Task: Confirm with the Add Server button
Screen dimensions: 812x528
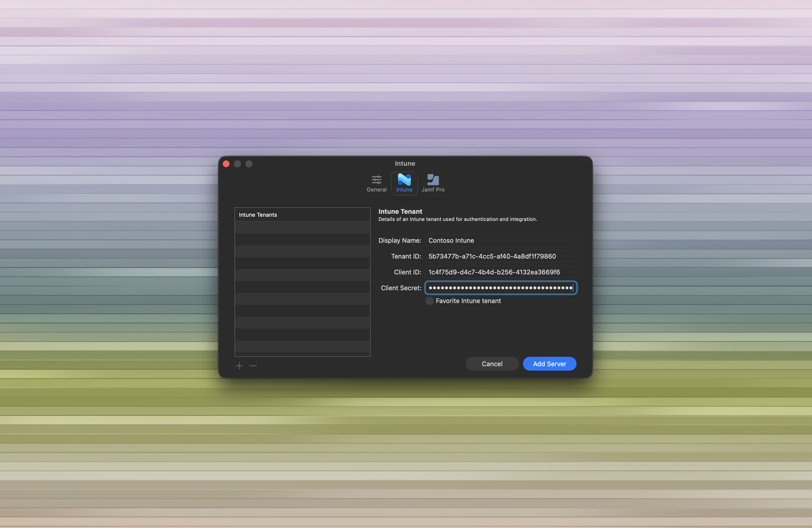Action: [x=550, y=364]
